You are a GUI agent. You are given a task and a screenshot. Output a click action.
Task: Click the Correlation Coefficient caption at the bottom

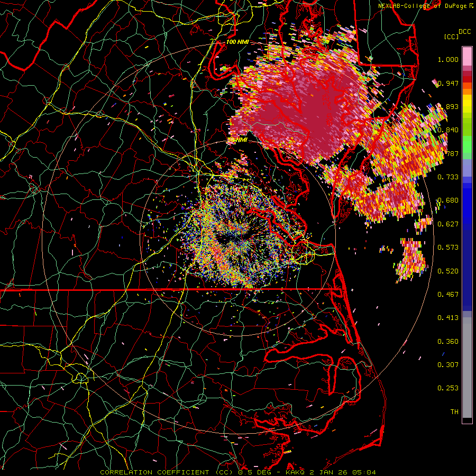coord(237,472)
